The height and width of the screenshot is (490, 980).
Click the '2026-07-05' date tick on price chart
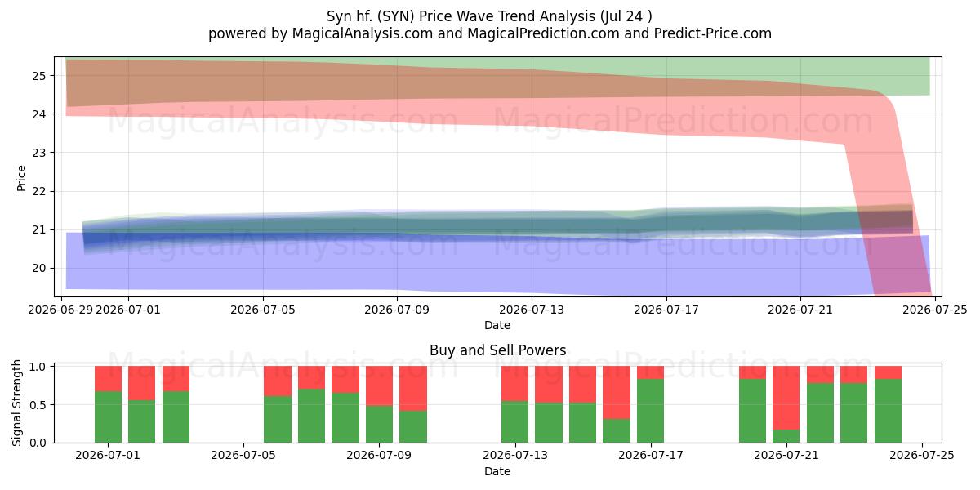pos(263,310)
